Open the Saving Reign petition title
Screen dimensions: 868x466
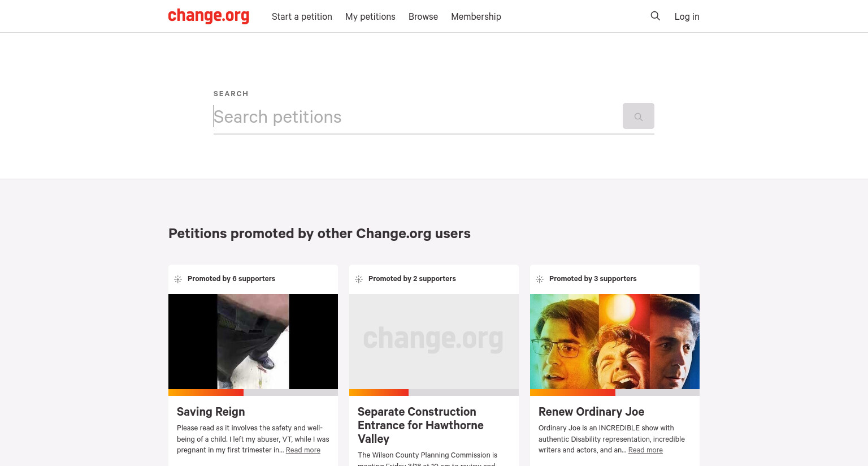(x=211, y=412)
